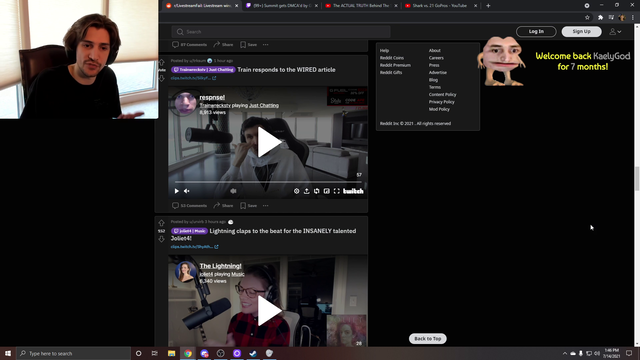Viewport: 640px width, 360px height.
Task: Toggle theatre mode in the Twitch clip player
Action: click(327, 191)
